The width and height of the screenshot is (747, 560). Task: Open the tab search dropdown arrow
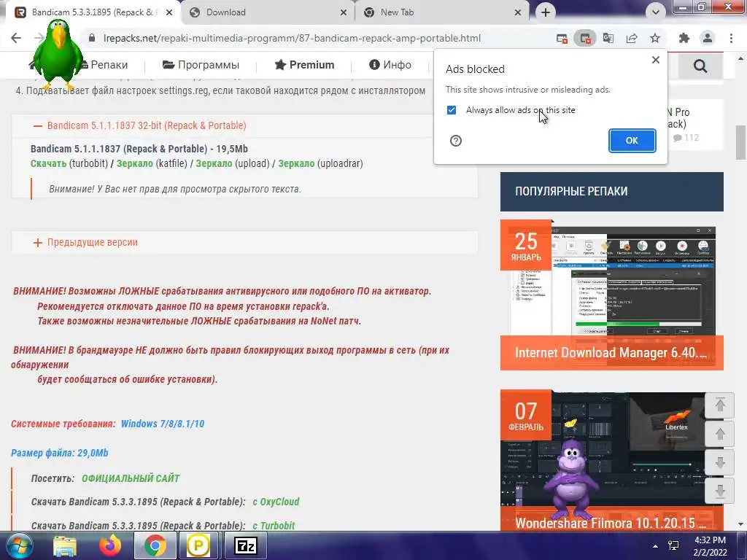656,12
